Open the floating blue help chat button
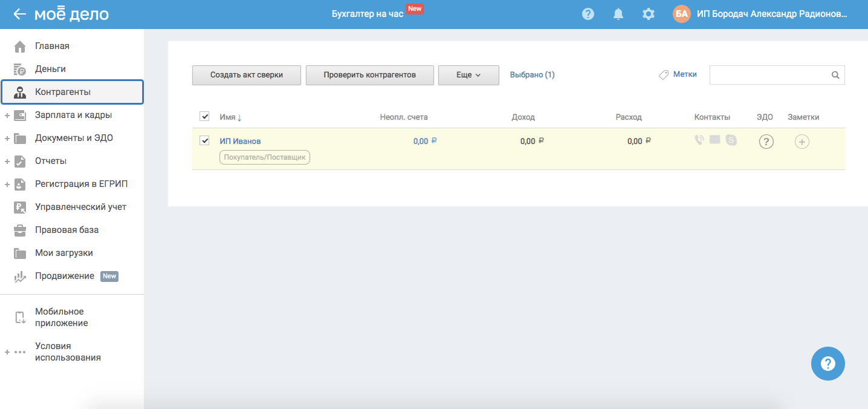Screen dimensions: 868x409 827,364
